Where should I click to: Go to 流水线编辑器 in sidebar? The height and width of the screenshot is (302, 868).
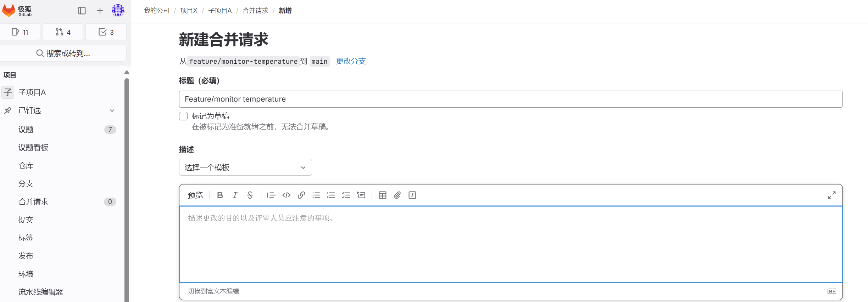pyautogui.click(x=41, y=292)
